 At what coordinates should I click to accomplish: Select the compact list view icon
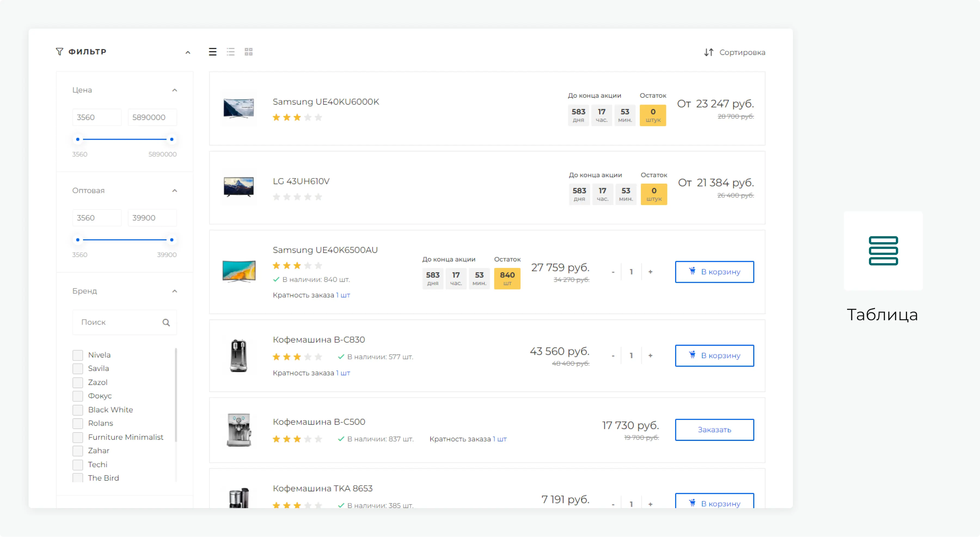[x=231, y=52]
